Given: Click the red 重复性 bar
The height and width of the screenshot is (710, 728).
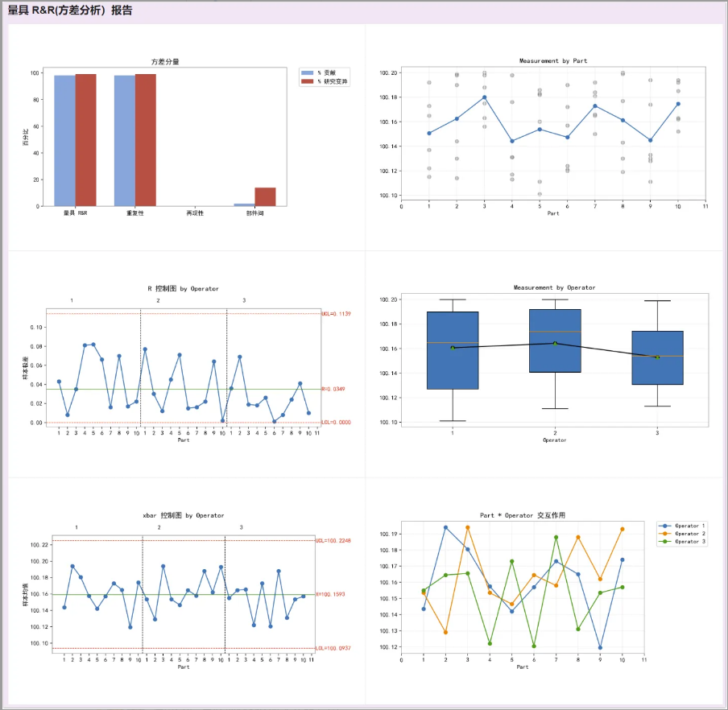Looking at the screenshot, I should click(x=146, y=140).
